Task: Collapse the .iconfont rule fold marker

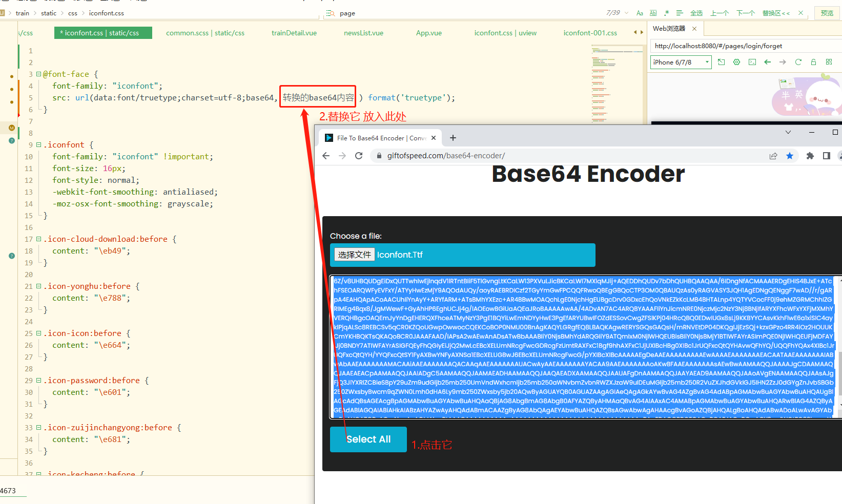Action: 38,145
